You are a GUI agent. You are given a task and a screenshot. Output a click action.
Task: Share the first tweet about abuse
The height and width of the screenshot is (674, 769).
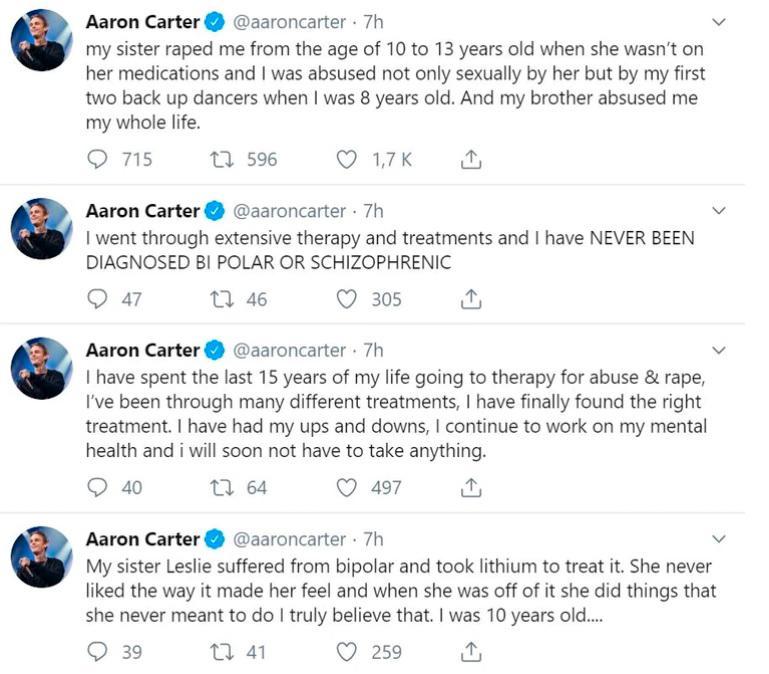pos(472,159)
